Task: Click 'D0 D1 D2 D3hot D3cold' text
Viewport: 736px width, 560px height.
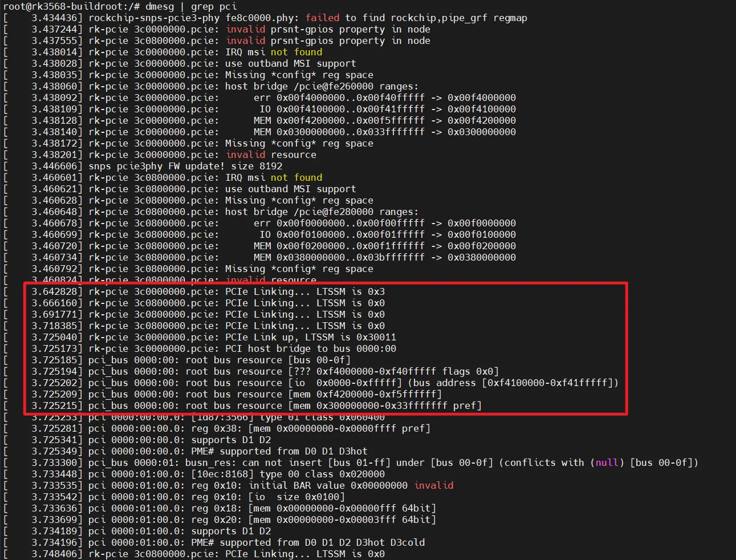Action: pos(365,542)
